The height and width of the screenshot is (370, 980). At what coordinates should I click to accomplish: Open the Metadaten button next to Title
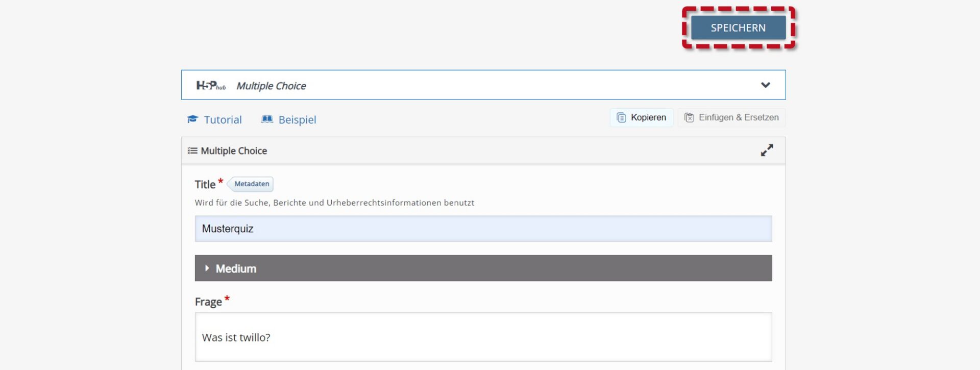pyautogui.click(x=251, y=184)
